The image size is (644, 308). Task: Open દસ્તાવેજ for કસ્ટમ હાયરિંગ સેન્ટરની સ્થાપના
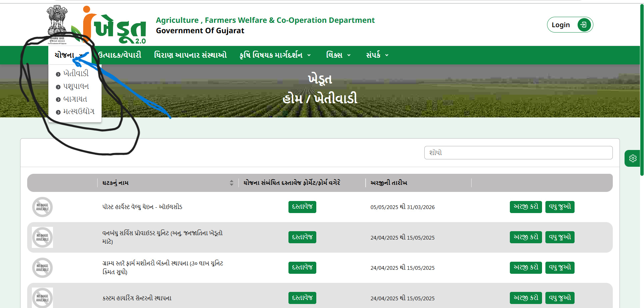click(x=302, y=298)
